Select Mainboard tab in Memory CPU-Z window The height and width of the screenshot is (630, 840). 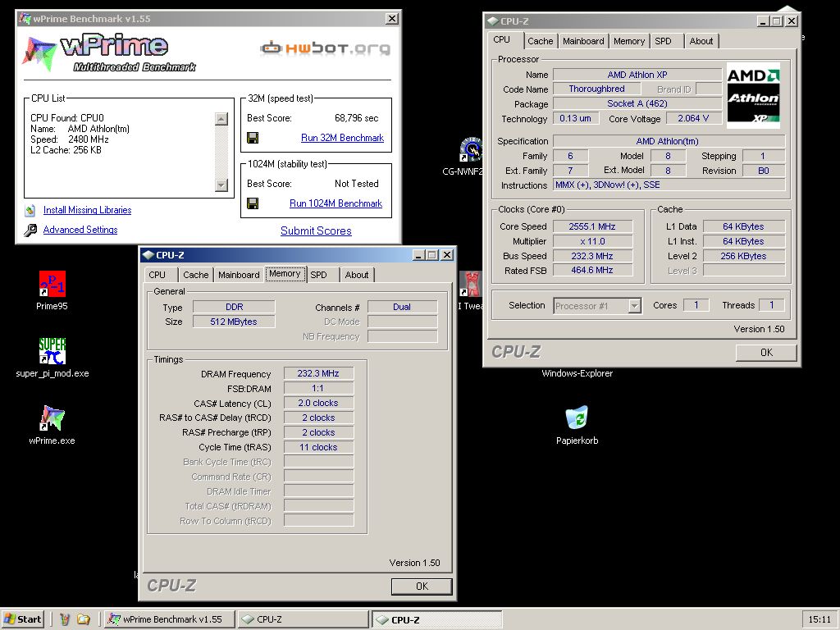(x=239, y=275)
